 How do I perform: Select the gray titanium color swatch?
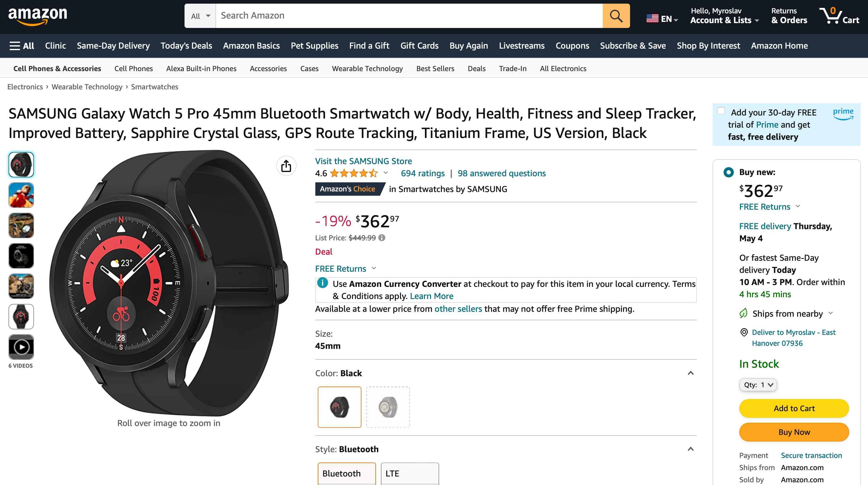(x=388, y=407)
